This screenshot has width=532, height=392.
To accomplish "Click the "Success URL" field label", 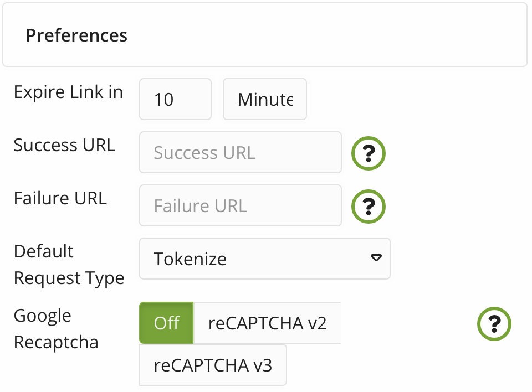I will 64,145.
